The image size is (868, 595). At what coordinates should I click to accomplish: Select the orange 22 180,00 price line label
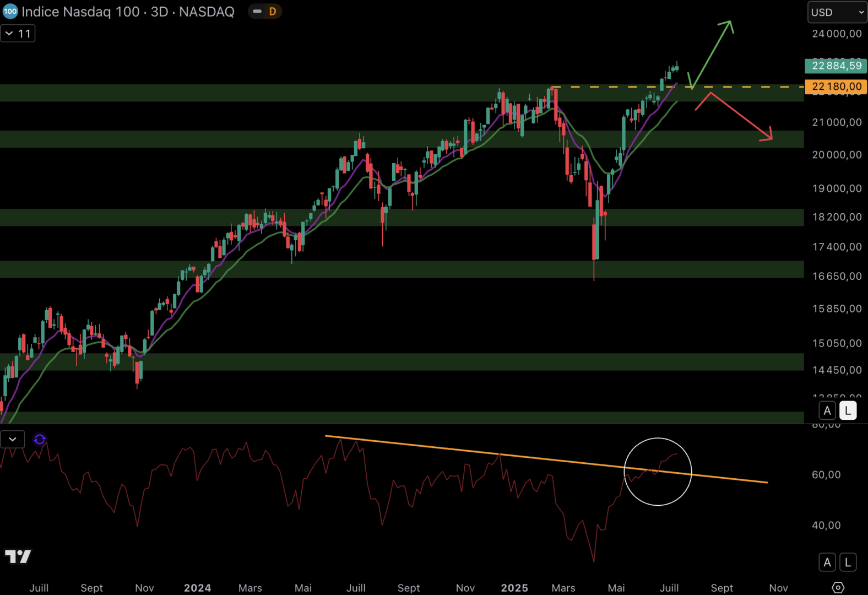pos(836,86)
